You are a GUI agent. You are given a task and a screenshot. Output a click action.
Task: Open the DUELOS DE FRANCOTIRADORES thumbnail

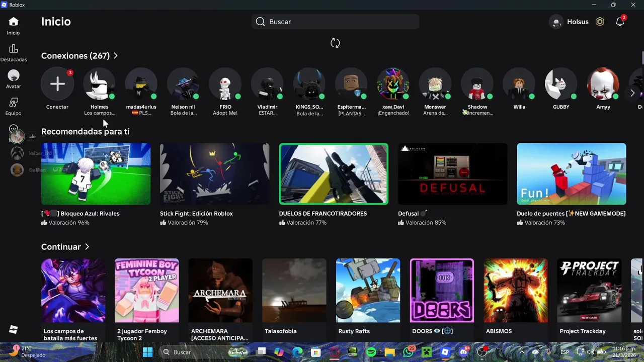[334, 174]
